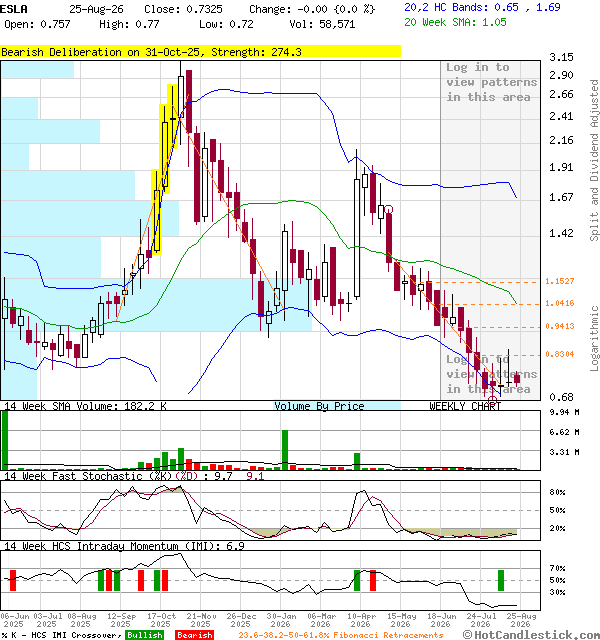Click the Low: 0.72 value
This screenshot has height=640, width=600.
226,24
